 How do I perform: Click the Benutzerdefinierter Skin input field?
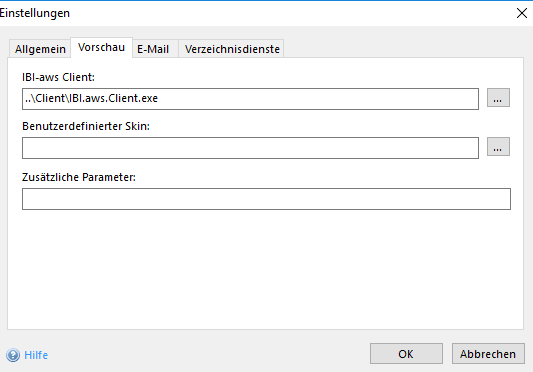point(251,148)
